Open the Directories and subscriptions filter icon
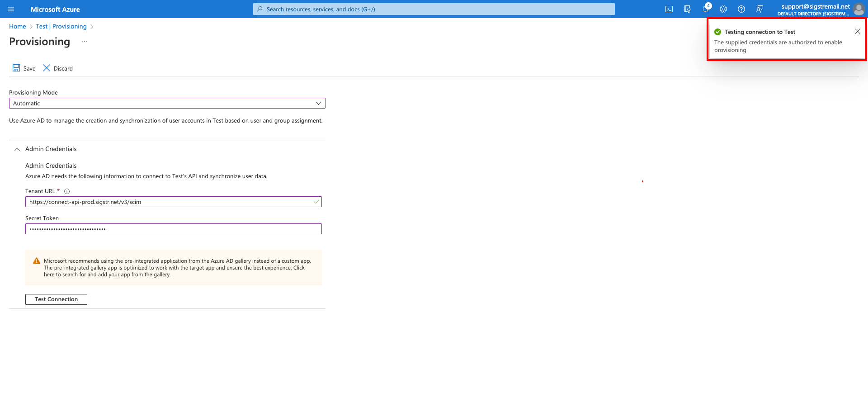This screenshot has height=398, width=868. tap(687, 9)
